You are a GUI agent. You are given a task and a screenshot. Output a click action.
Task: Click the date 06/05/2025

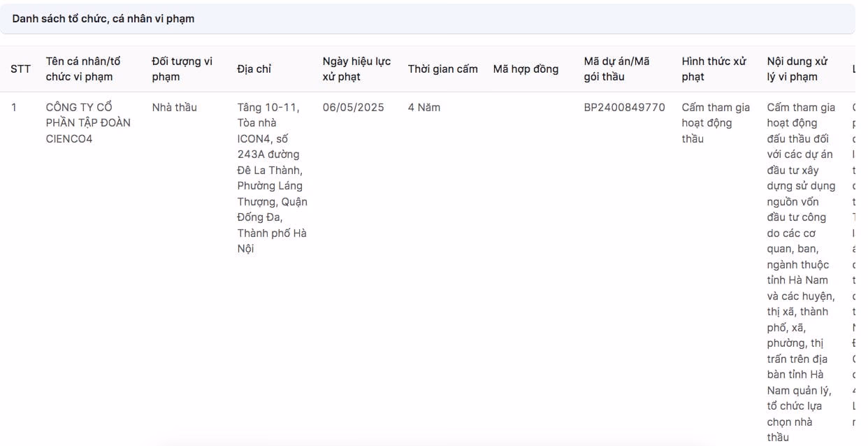[x=353, y=108]
